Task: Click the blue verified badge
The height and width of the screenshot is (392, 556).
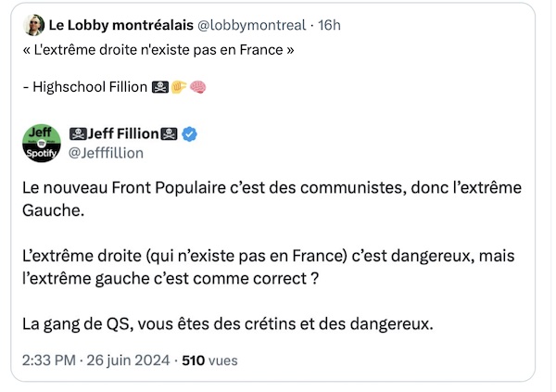Action: click(190, 134)
